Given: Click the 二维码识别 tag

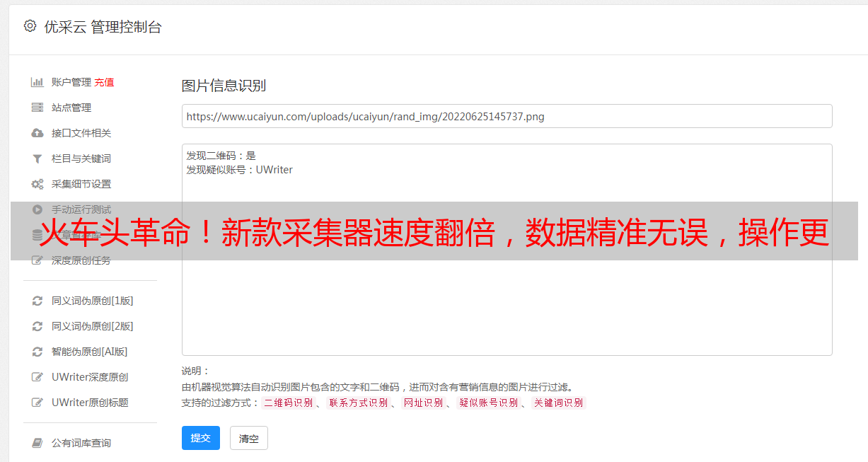Looking at the screenshot, I should (x=289, y=403).
